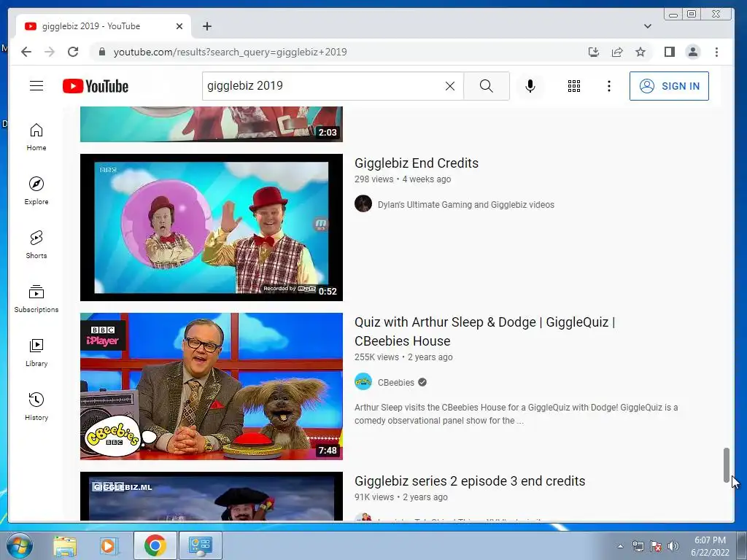Screen dimensions: 747x560
Task: Click the CBeebies channel avatar
Action: click(363, 381)
